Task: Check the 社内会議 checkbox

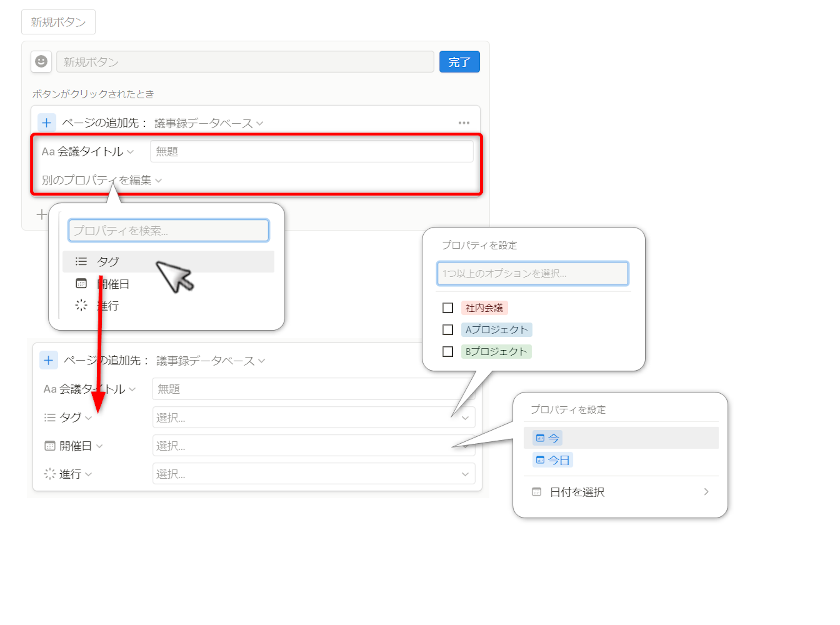Action: [447, 308]
